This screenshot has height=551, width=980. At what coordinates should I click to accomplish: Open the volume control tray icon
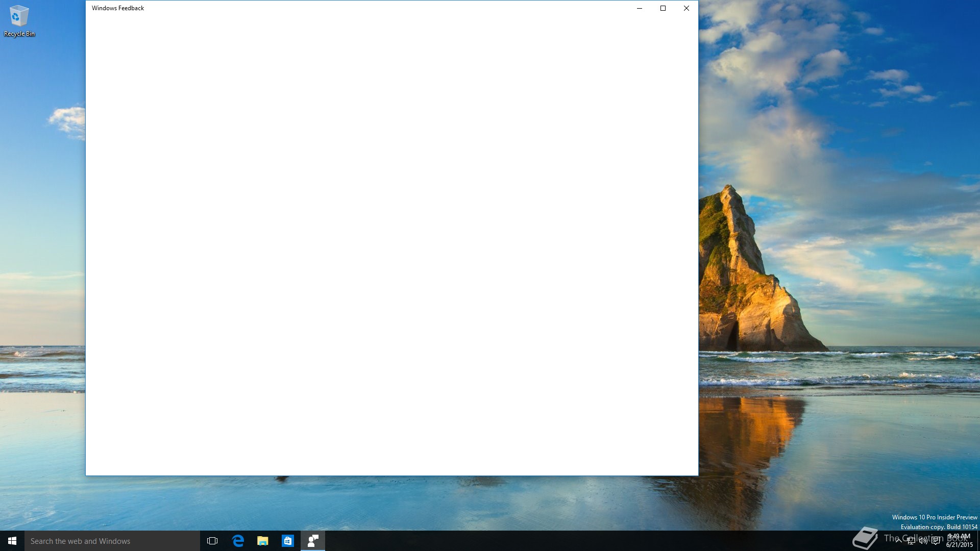coord(923,541)
